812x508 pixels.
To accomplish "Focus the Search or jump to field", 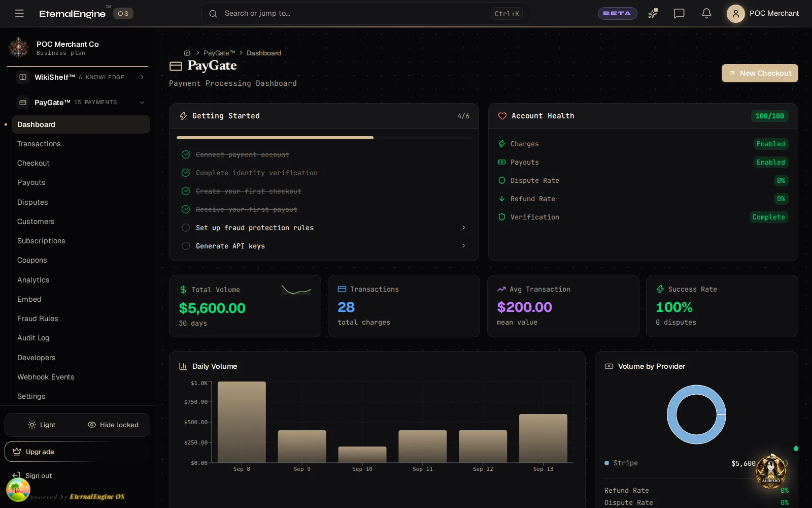I will pyautogui.click(x=365, y=14).
